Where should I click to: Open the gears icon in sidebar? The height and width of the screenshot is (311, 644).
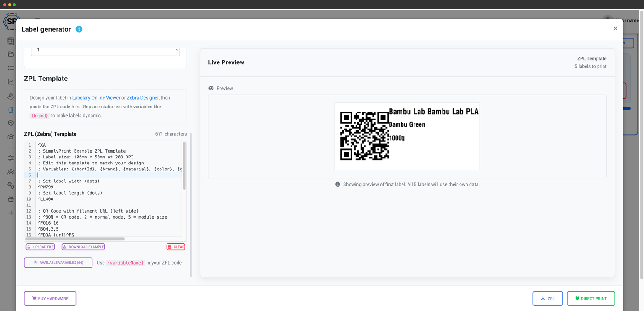coord(11,186)
